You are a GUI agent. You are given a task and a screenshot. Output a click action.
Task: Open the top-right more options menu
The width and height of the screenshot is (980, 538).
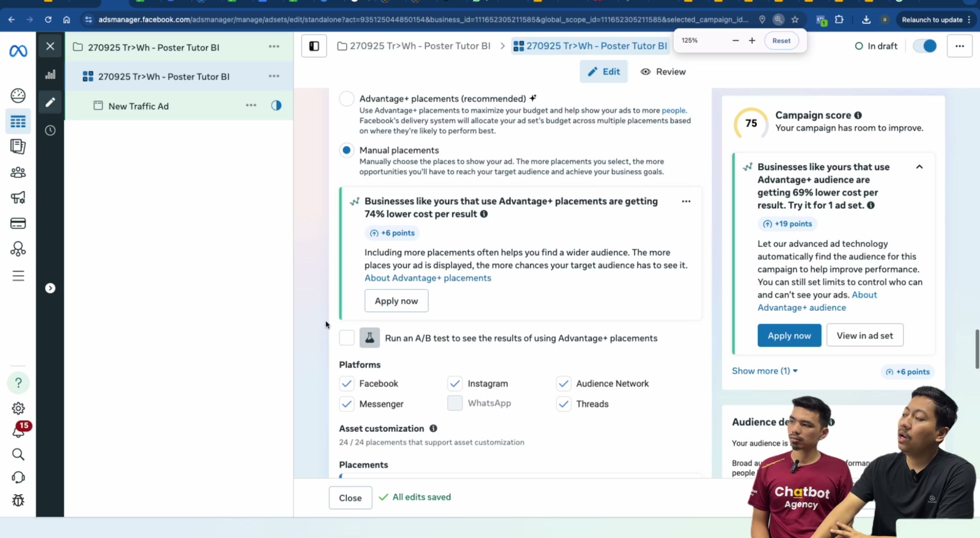pyautogui.click(x=959, y=46)
